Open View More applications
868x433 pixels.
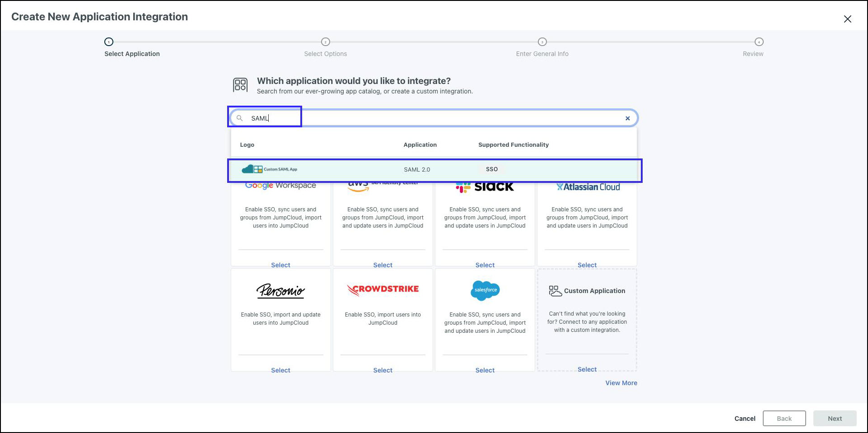[x=621, y=383]
